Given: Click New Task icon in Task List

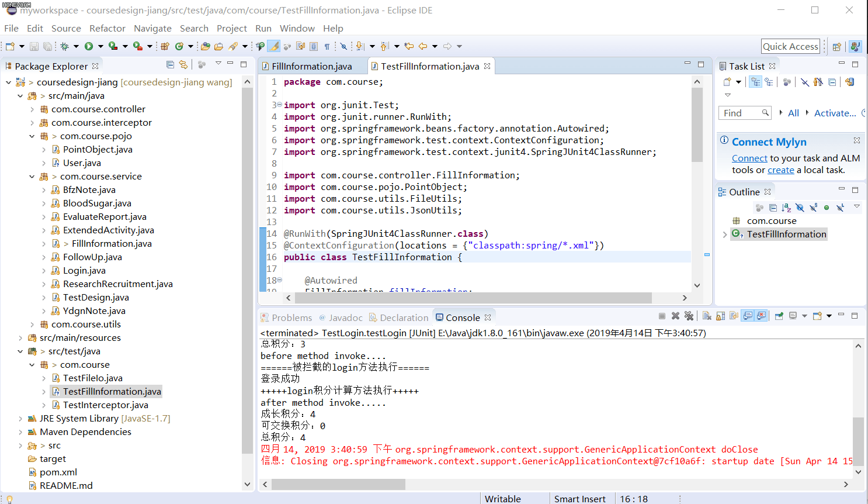Looking at the screenshot, I should (727, 82).
